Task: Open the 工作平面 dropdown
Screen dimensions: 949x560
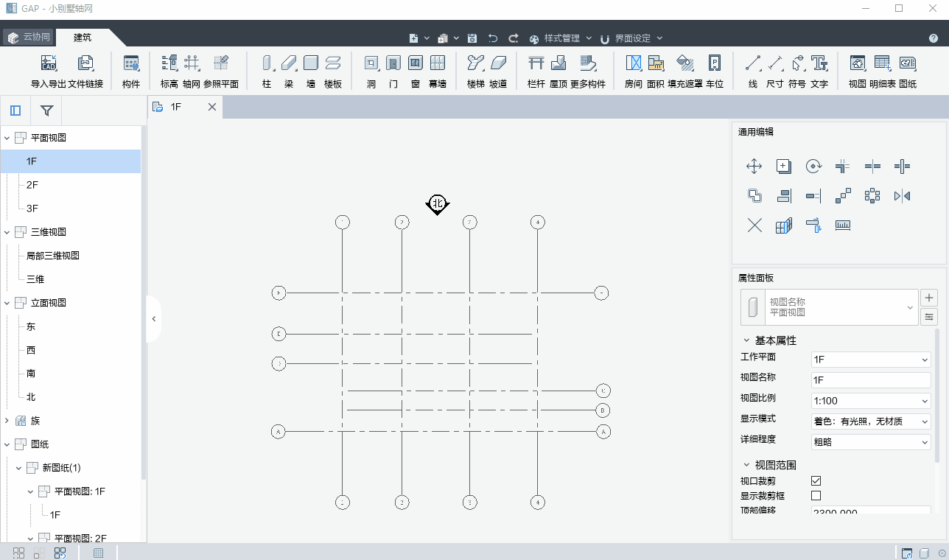Action: tap(871, 360)
